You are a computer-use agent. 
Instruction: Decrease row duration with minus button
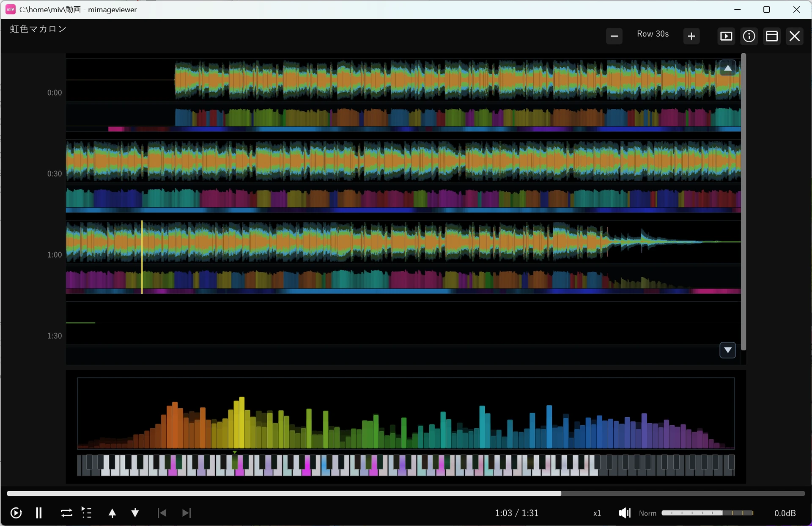pyautogui.click(x=614, y=36)
